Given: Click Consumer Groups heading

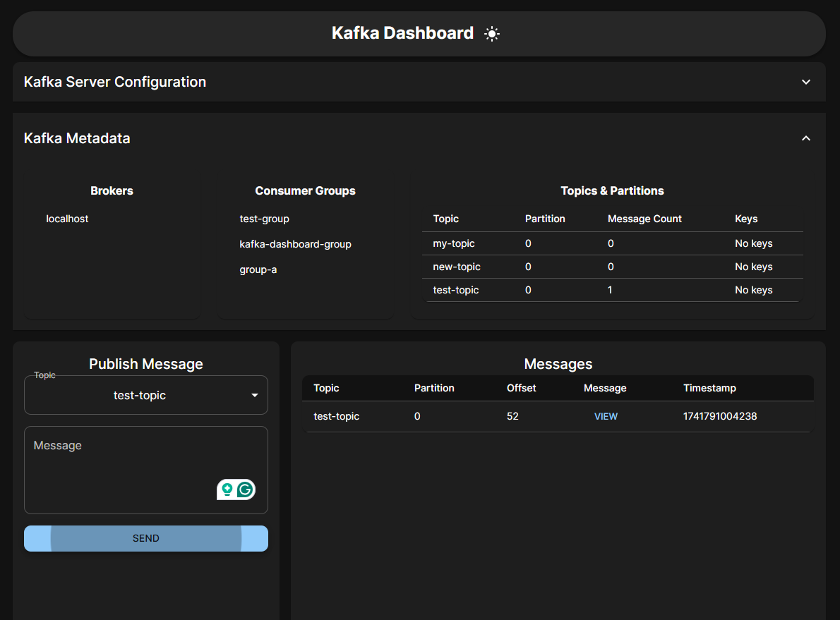Looking at the screenshot, I should [x=305, y=191].
